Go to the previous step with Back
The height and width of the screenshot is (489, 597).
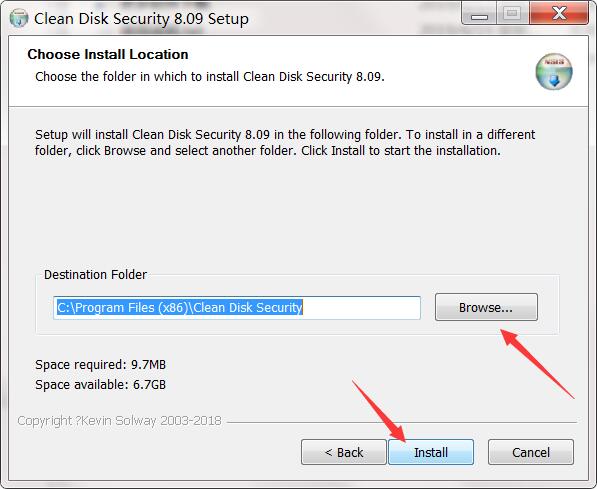click(344, 452)
